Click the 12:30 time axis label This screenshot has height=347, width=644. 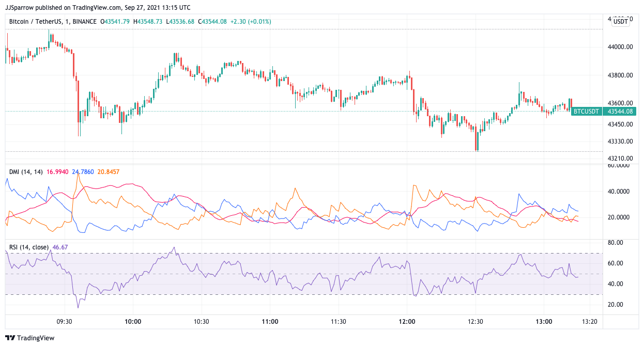pos(475,321)
